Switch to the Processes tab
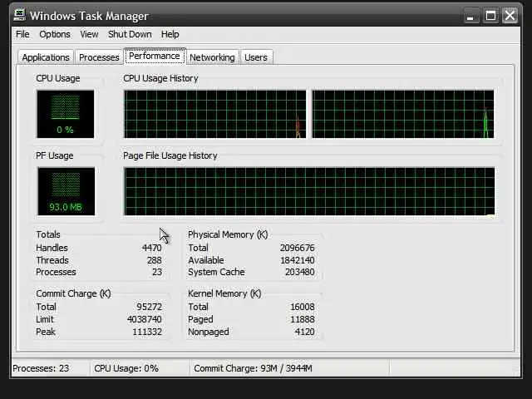The image size is (532, 399). pyautogui.click(x=99, y=57)
